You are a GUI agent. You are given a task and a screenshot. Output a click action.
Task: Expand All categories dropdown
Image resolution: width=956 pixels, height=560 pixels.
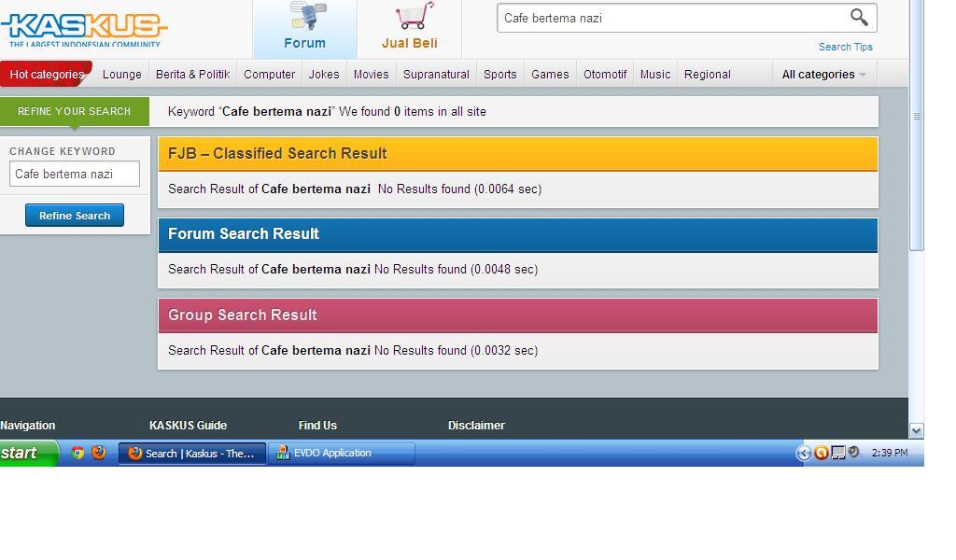coord(823,75)
